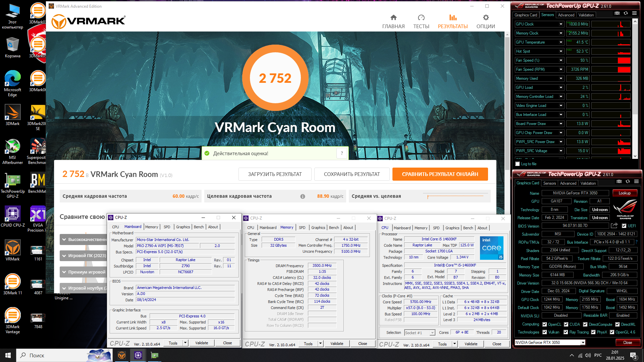
Task: Click the BIOS share/export icon in GPU-Z
Action: point(614,226)
